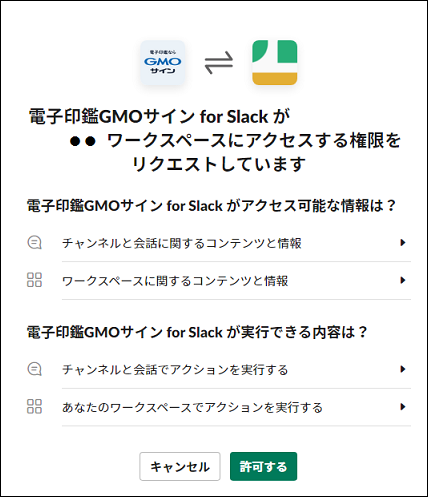Click the GMOサイン app logo
This screenshot has height=497, width=428.
coord(163,62)
